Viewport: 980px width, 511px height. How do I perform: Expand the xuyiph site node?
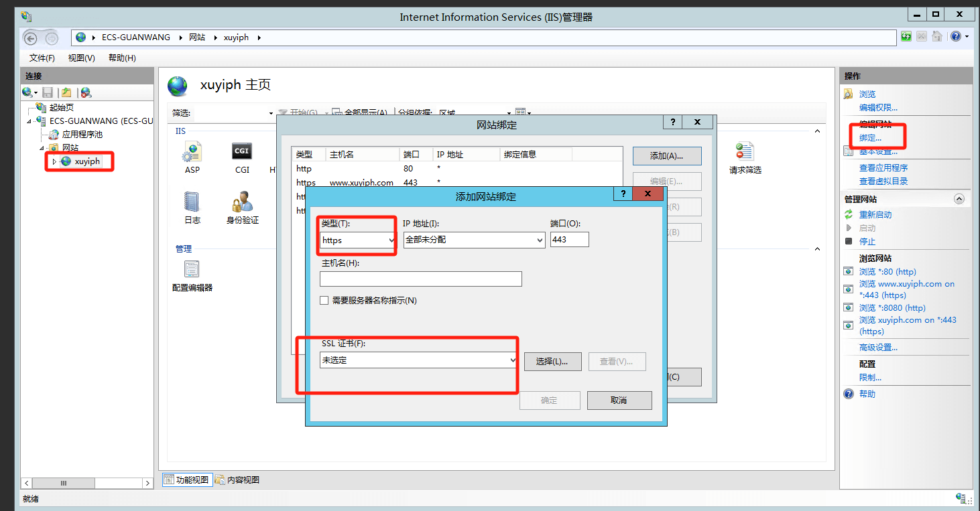[x=54, y=161]
